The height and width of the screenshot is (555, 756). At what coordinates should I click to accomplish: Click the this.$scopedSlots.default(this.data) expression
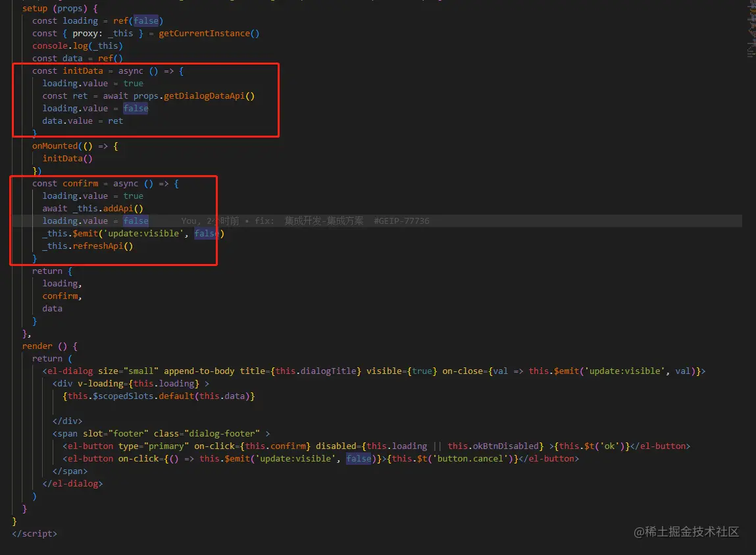click(x=159, y=396)
